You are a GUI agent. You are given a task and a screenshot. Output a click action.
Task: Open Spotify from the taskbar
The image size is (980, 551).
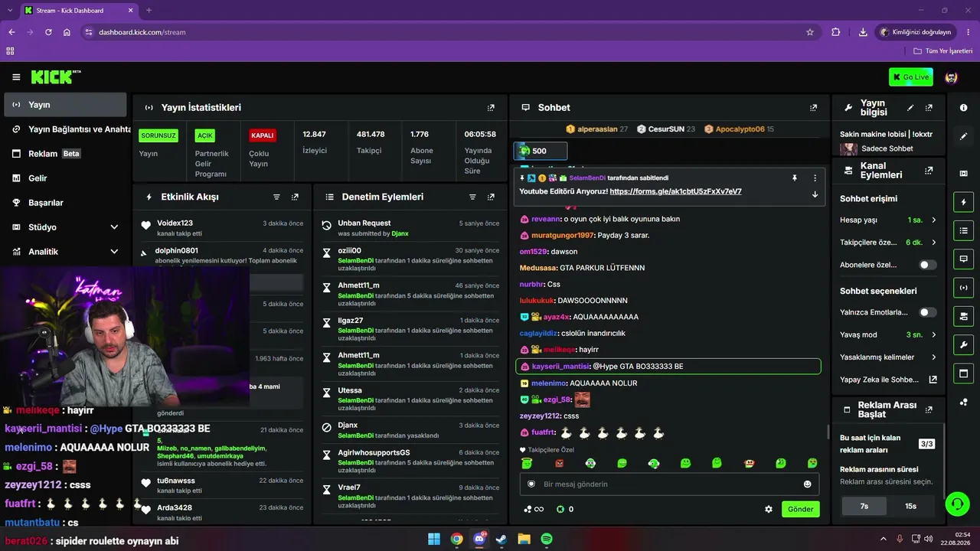547,539
